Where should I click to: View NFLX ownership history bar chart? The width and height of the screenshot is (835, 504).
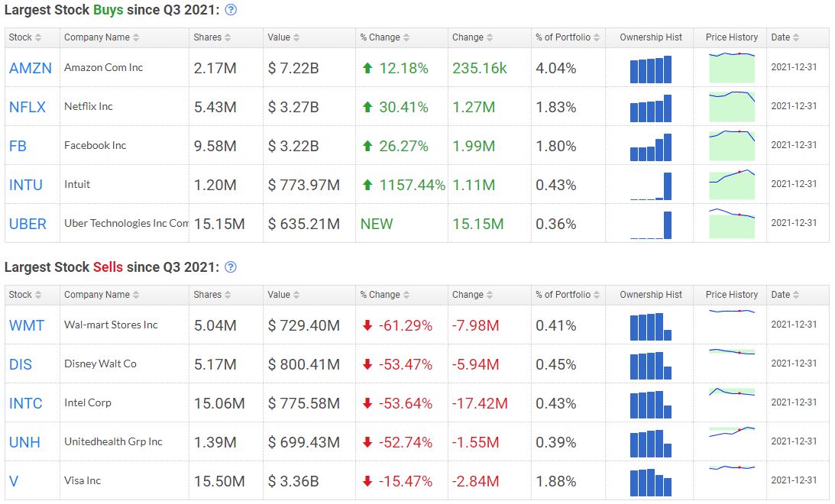click(x=651, y=108)
